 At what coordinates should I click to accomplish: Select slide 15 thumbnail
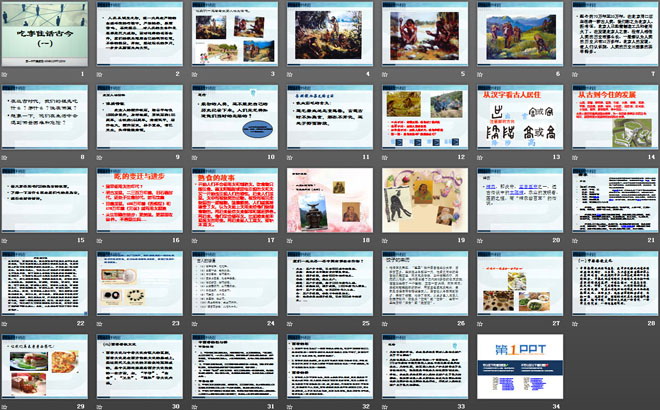pyautogui.click(x=45, y=200)
